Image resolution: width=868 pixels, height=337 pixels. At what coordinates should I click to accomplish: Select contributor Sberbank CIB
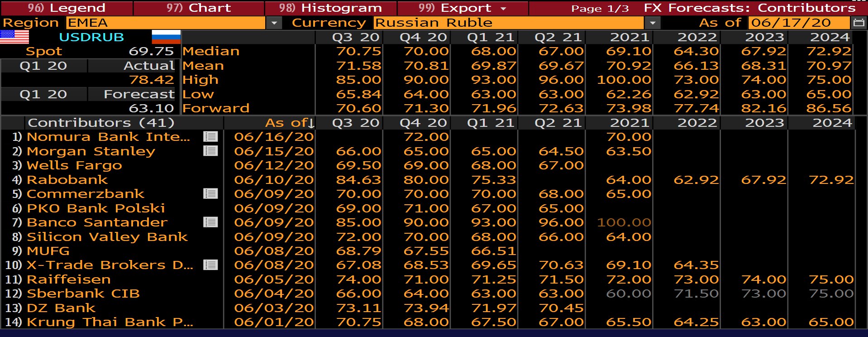click(83, 294)
